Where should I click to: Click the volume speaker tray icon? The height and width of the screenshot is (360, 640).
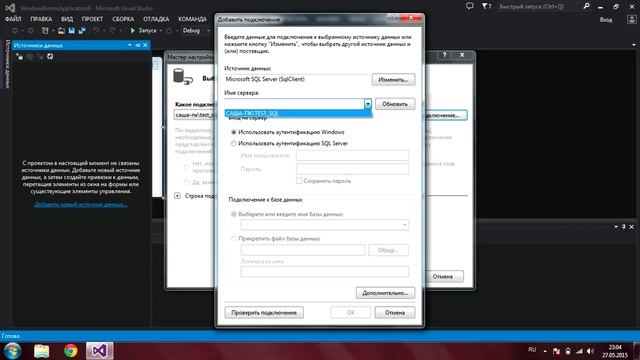590,351
